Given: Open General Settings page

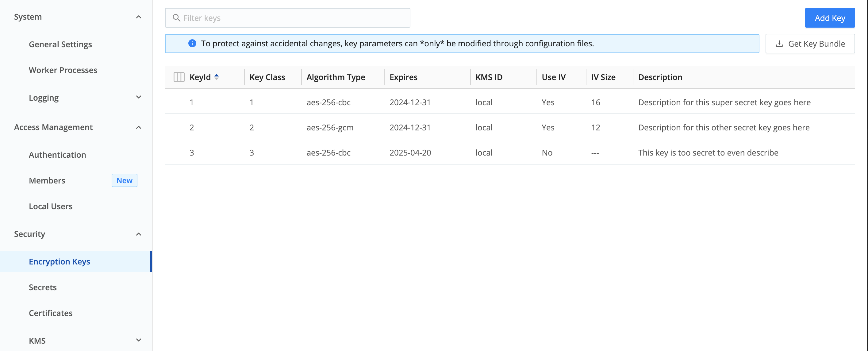Looking at the screenshot, I should [60, 44].
